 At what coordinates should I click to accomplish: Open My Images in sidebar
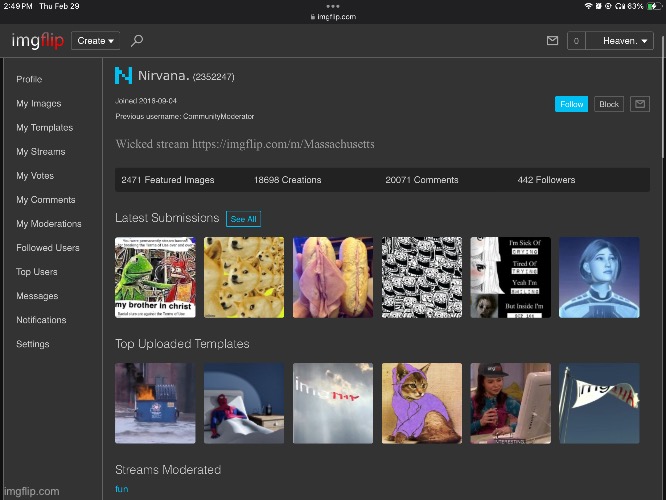[39, 104]
